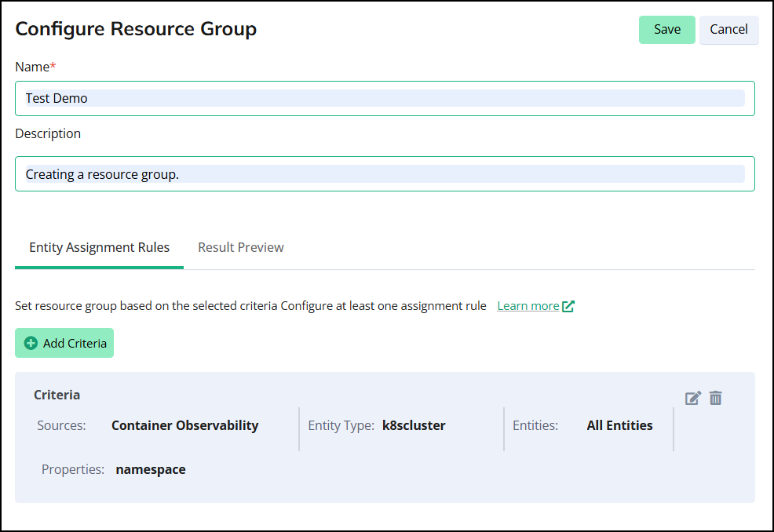Save the resource group configuration
Screen dimensions: 774x532
[666, 30]
